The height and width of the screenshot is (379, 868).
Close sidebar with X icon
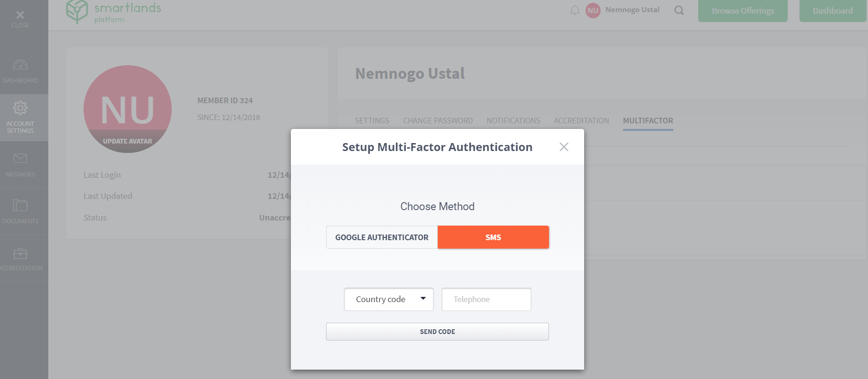point(20,15)
